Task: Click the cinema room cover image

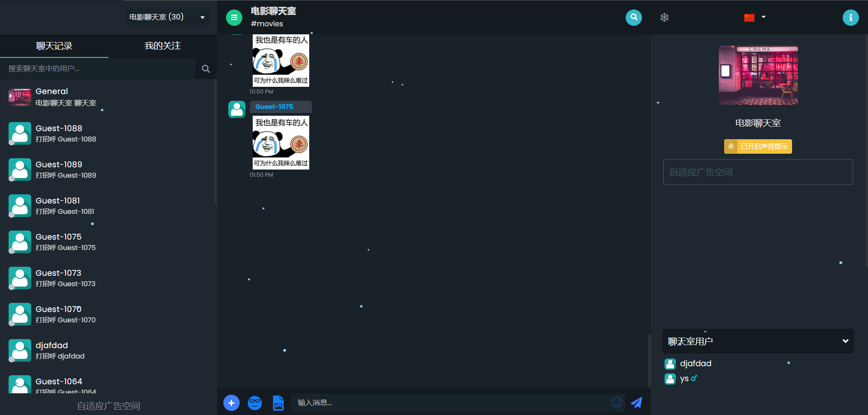Action: coord(758,75)
